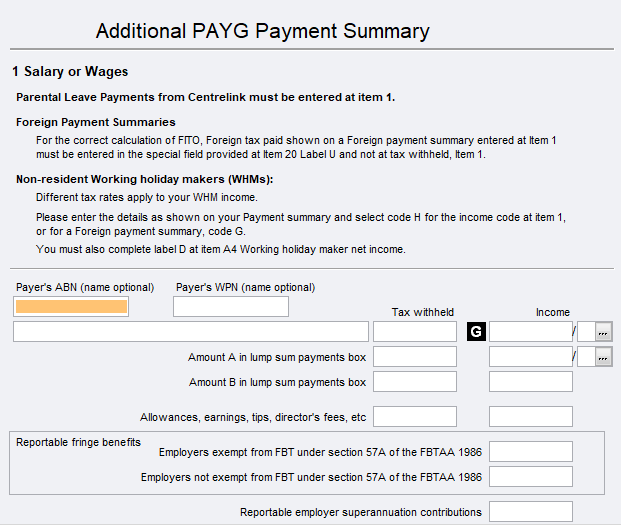Open income code lookup for salary row

[604, 332]
